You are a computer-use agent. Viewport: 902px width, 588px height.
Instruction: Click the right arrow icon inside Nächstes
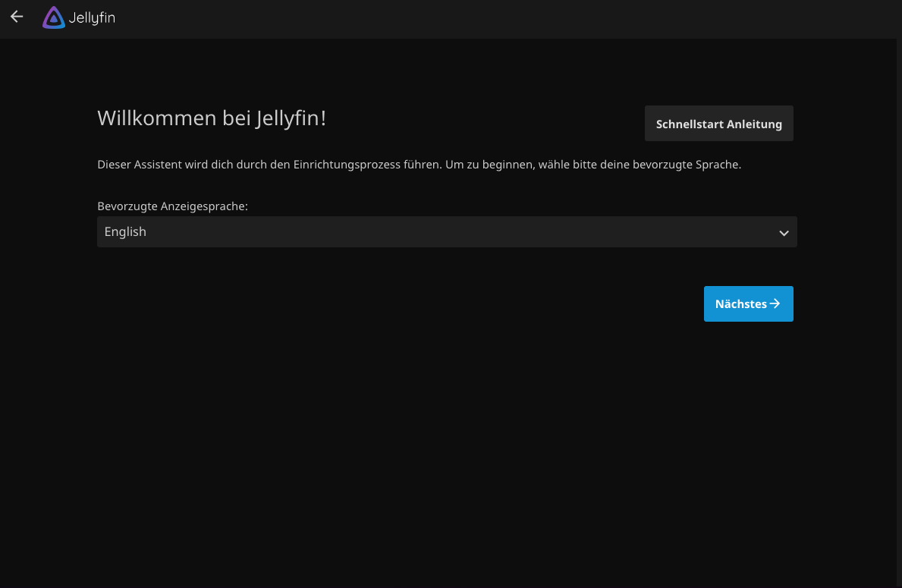click(775, 303)
